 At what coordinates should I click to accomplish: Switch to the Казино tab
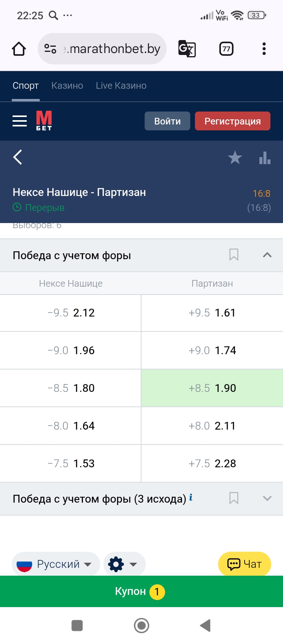click(67, 85)
